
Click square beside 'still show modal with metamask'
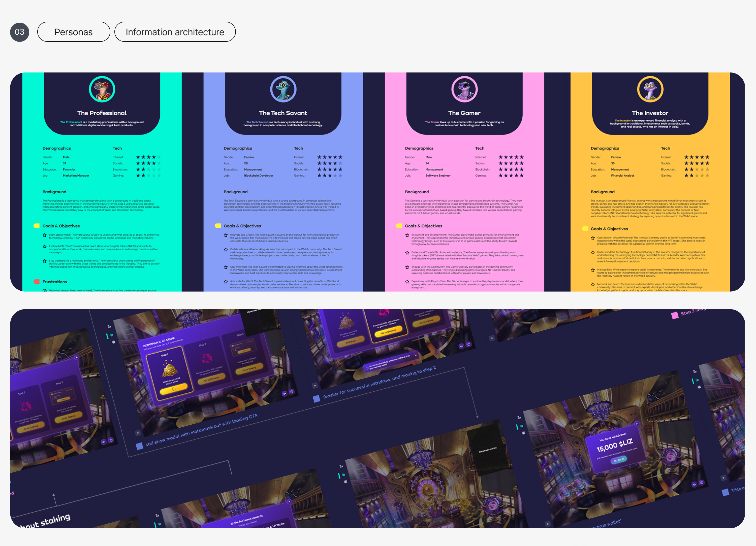click(x=140, y=446)
